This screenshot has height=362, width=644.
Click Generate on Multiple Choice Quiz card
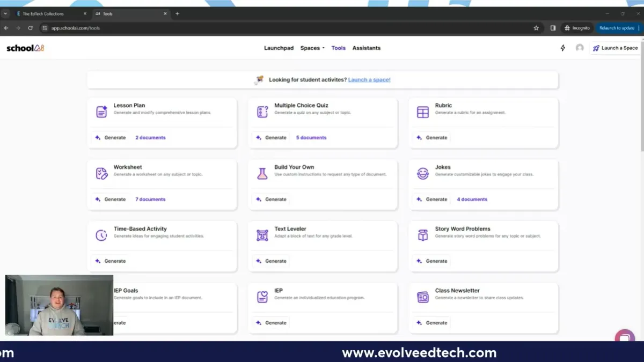coord(271,137)
